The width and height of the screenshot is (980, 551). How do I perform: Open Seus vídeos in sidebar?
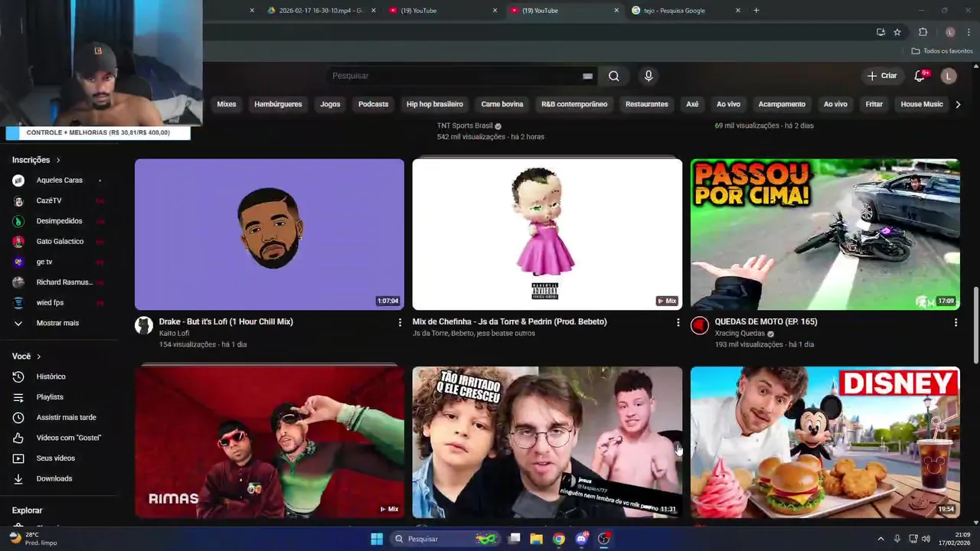pyautogui.click(x=58, y=458)
